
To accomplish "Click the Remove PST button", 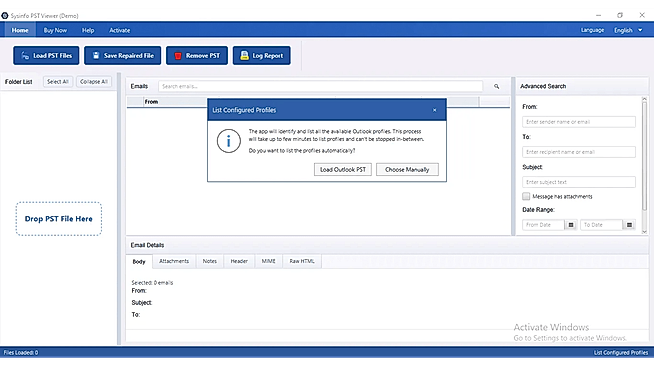I will pos(197,55).
